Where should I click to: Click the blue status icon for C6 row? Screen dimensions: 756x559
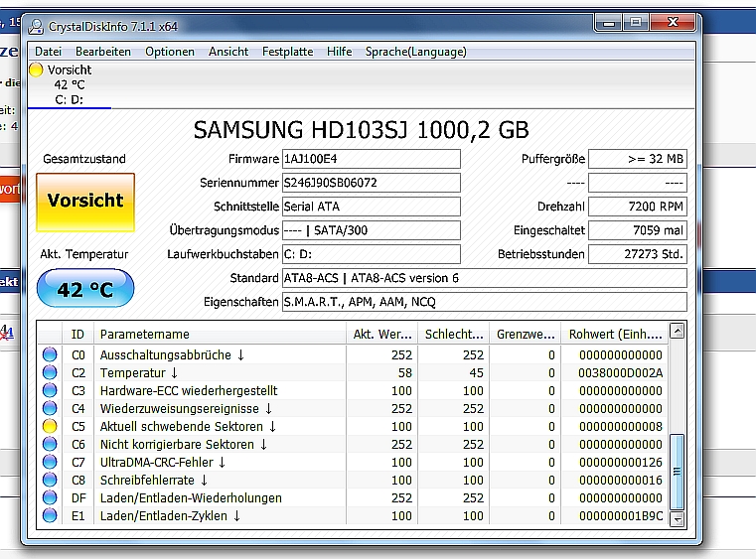point(50,444)
